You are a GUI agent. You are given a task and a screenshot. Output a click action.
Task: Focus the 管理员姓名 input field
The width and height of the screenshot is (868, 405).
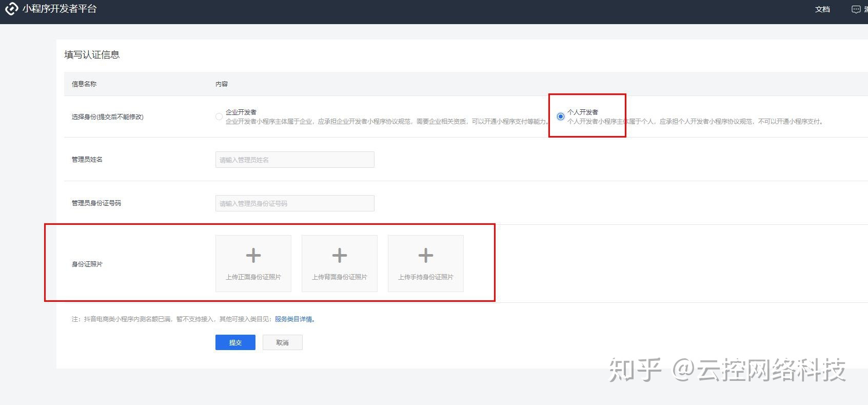coord(294,160)
